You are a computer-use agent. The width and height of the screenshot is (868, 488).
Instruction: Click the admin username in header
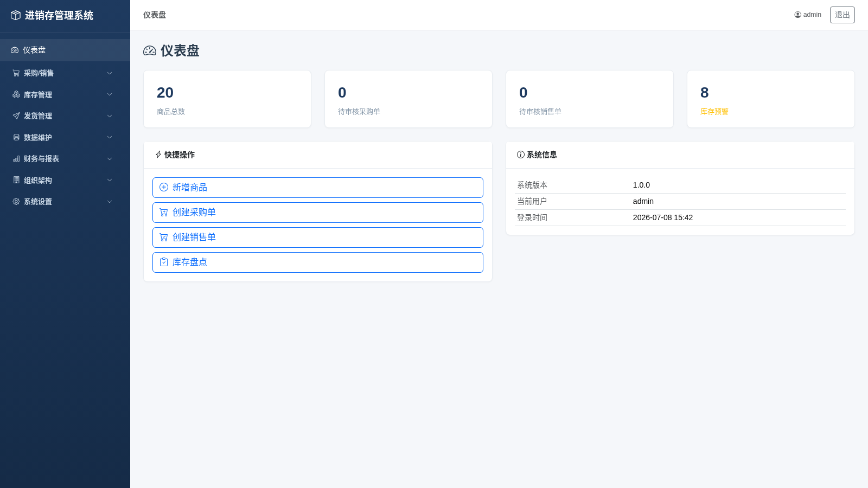[x=812, y=15]
